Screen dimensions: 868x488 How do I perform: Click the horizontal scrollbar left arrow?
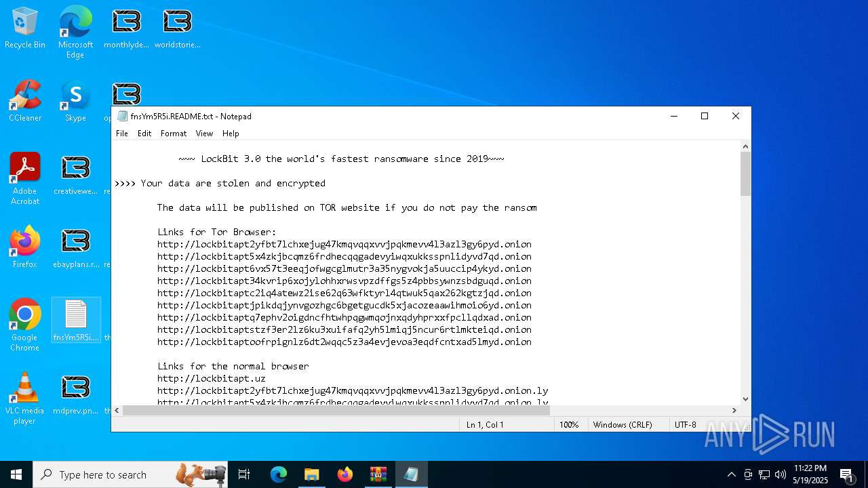coord(117,410)
